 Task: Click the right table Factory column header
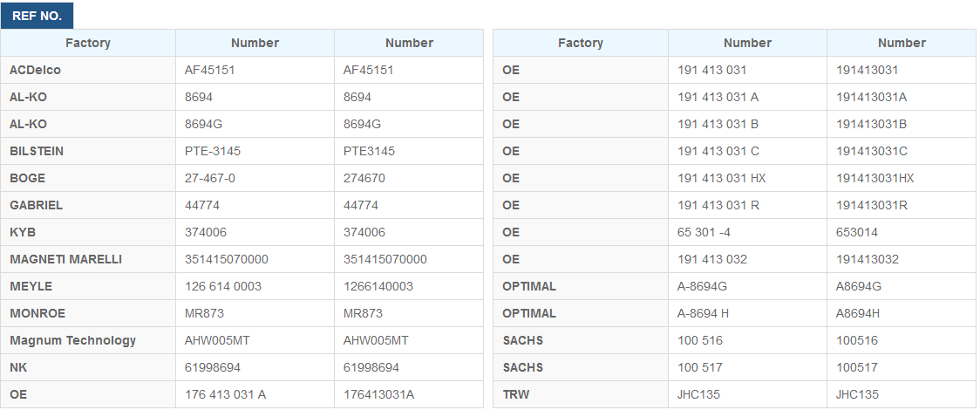(x=581, y=43)
